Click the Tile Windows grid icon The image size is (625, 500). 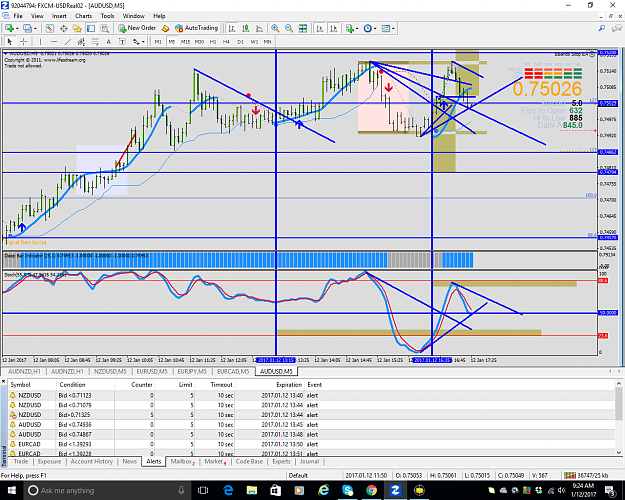point(303,28)
